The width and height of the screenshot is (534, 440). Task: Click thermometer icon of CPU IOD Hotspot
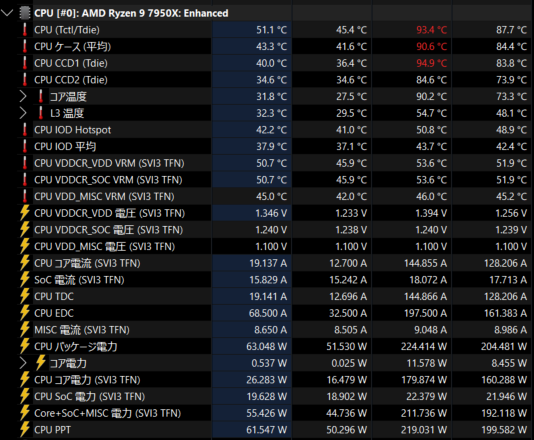tap(25, 130)
